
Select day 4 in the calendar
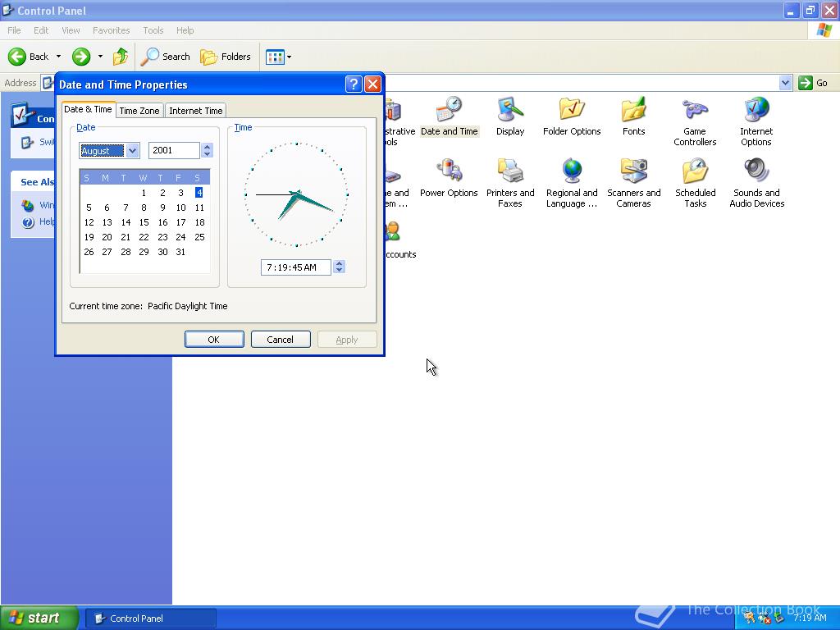(x=199, y=192)
